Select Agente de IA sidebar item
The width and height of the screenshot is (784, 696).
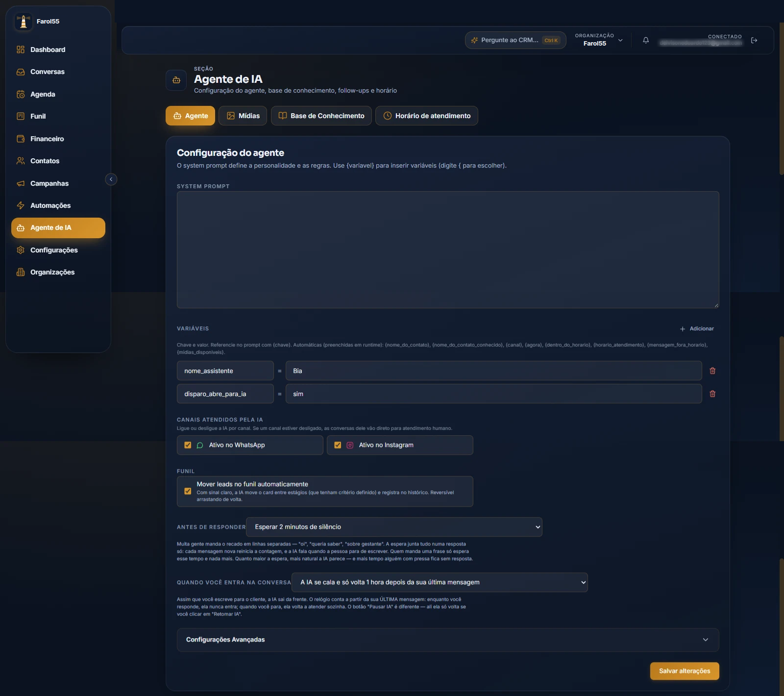click(x=58, y=228)
